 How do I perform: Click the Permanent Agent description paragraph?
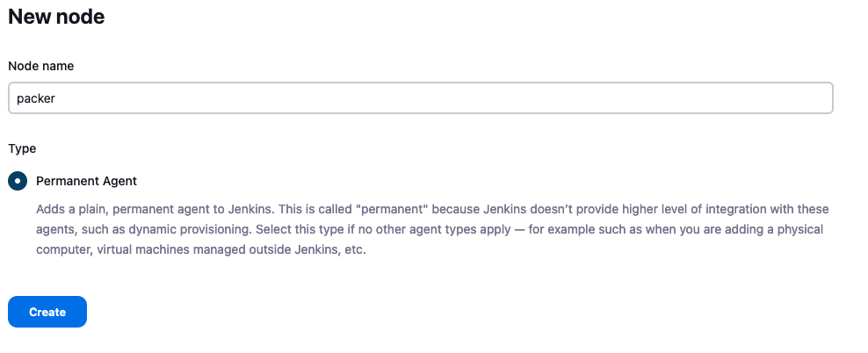(430, 229)
